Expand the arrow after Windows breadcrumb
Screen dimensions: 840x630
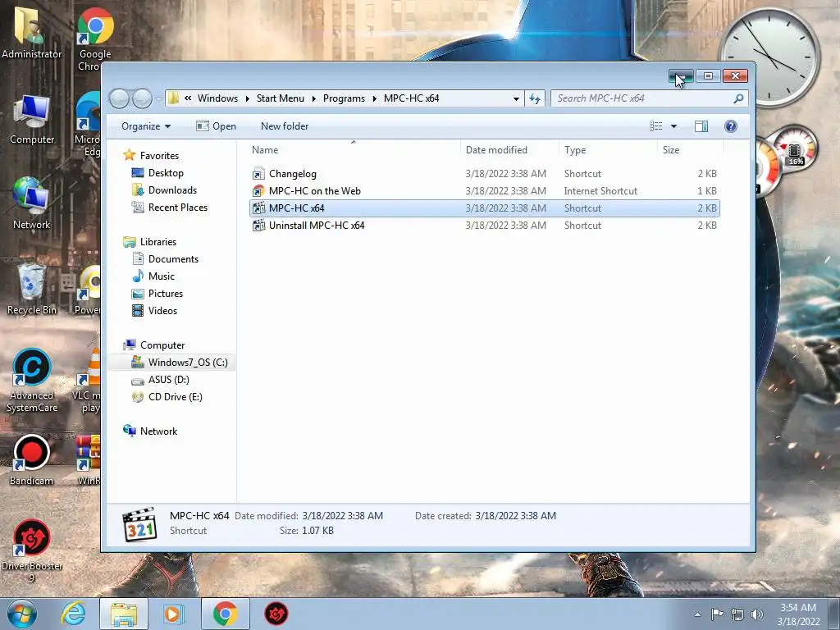pos(247,98)
